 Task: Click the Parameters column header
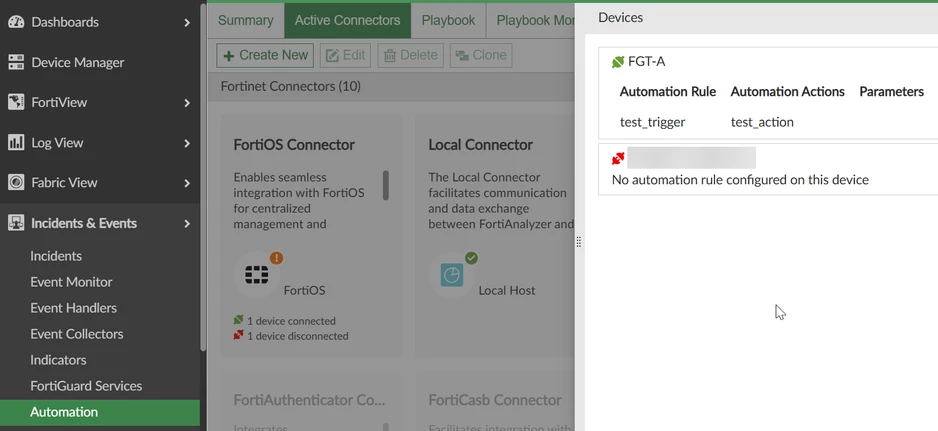(891, 92)
